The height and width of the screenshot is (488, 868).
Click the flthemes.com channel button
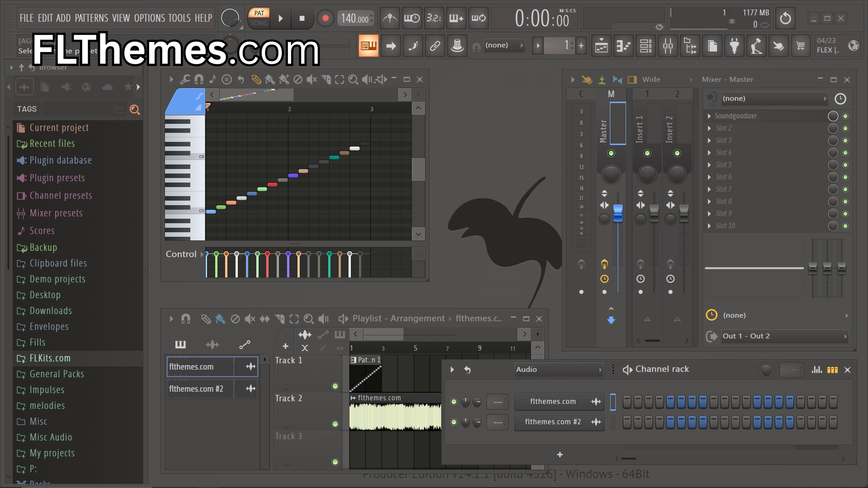click(x=559, y=402)
